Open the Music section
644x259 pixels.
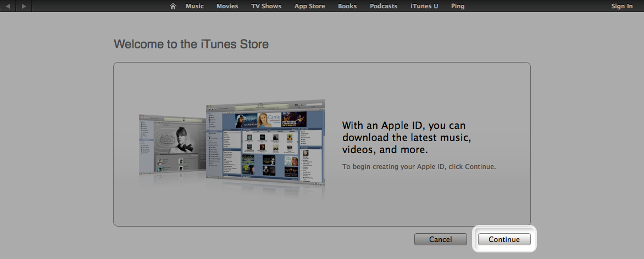(195, 6)
